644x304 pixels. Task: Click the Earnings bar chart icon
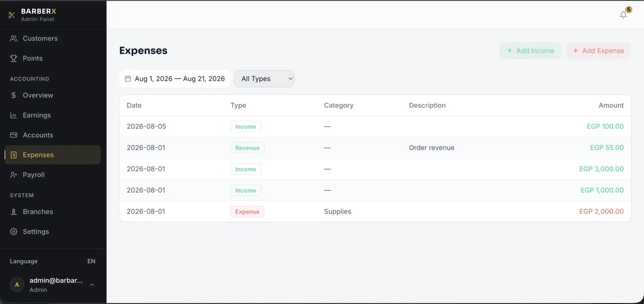(14, 115)
